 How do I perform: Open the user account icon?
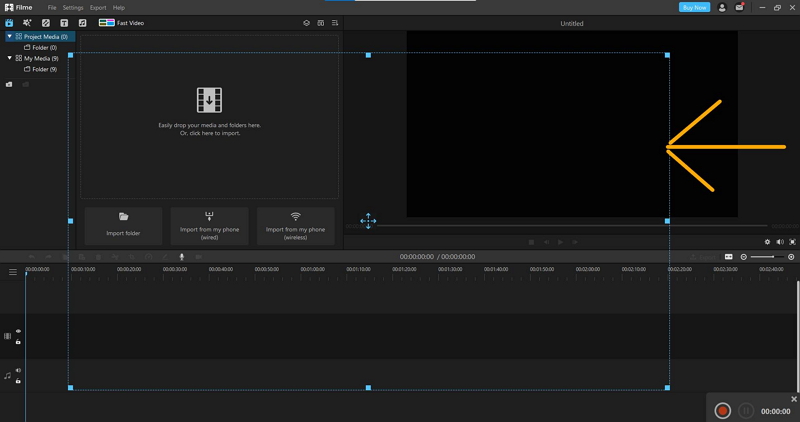click(722, 8)
